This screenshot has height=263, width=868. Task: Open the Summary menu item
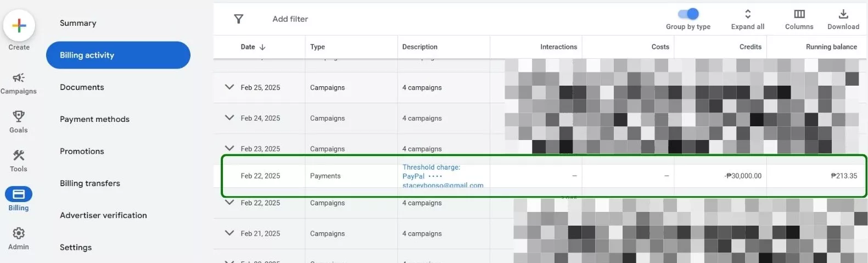(x=78, y=23)
